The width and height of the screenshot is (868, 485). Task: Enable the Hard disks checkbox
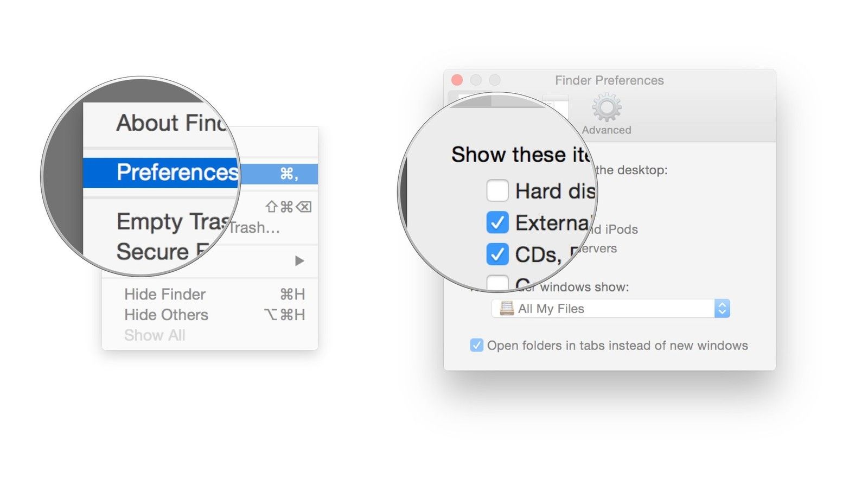pos(497,191)
